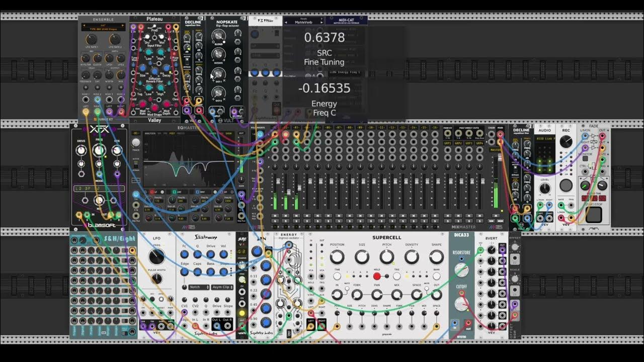Click LFO PULSE WIDTH knob
This screenshot has width=644, height=362.
click(x=157, y=279)
